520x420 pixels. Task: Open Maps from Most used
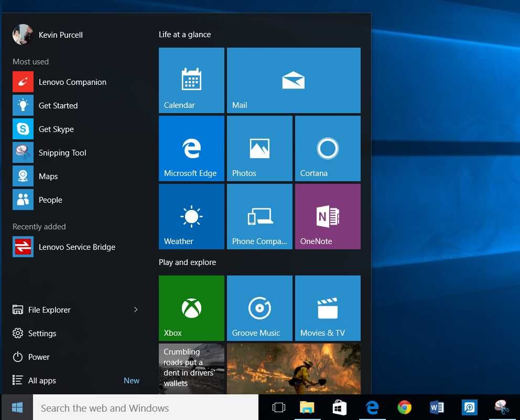click(x=48, y=176)
